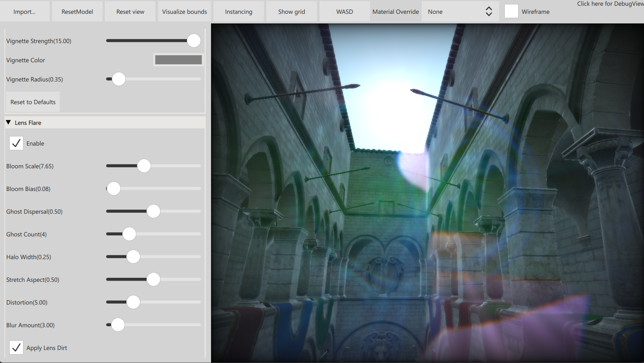
Task: Disable the Lens Flare Enable checkbox
Action: pyautogui.click(x=17, y=143)
